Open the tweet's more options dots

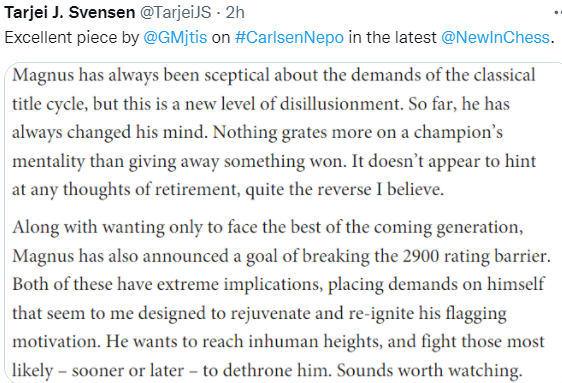558,13
